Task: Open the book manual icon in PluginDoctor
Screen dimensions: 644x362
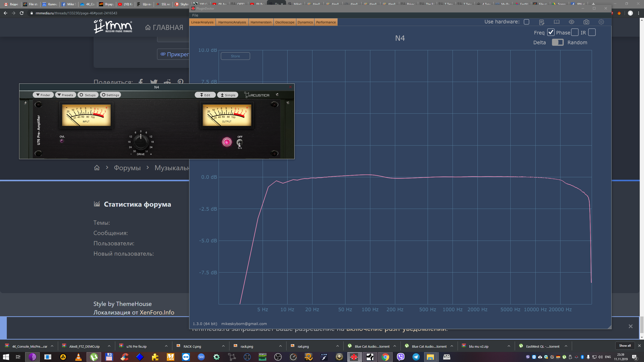Action: coord(556,22)
